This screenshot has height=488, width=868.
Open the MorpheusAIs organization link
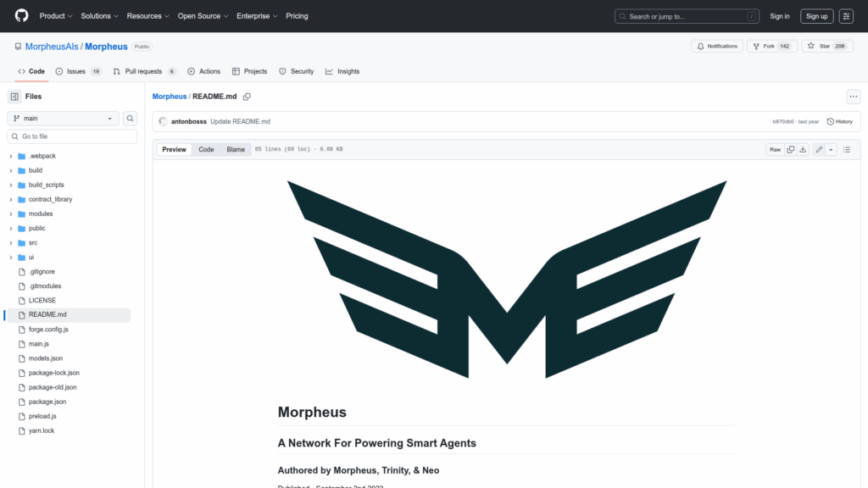(52, 47)
